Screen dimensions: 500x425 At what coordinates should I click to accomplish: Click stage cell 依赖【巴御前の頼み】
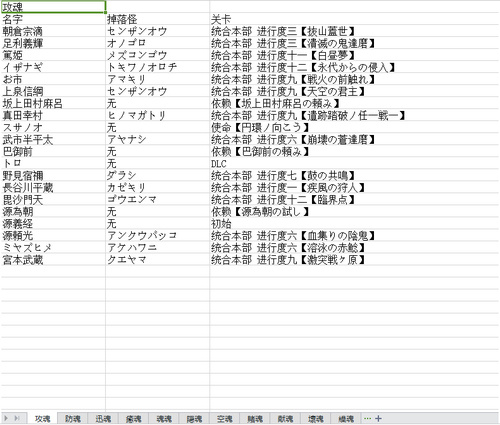coord(355,151)
